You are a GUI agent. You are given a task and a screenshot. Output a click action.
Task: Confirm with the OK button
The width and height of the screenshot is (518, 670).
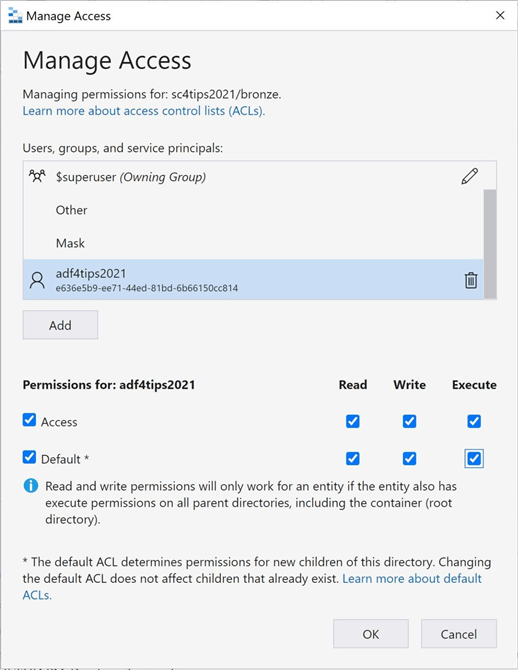pos(371,634)
